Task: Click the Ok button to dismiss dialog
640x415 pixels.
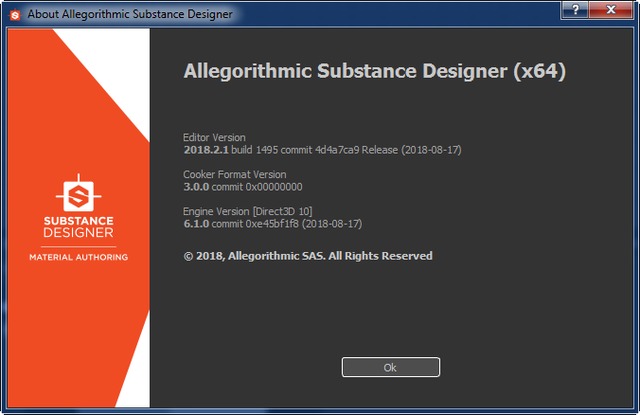Action: (x=391, y=367)
